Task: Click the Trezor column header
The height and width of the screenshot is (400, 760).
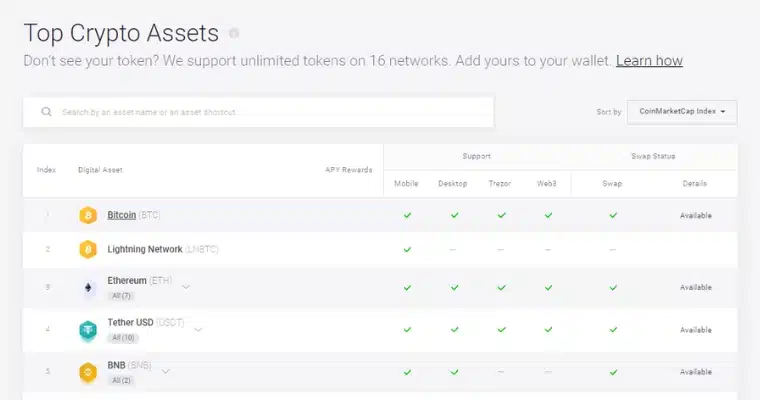Action: click(500, 184)
